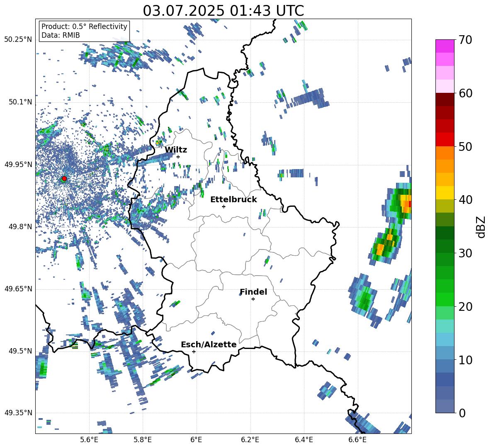Click the 10 colorbar tick label
Viewport: 491px width, 448px height.
tap(465, 360)
